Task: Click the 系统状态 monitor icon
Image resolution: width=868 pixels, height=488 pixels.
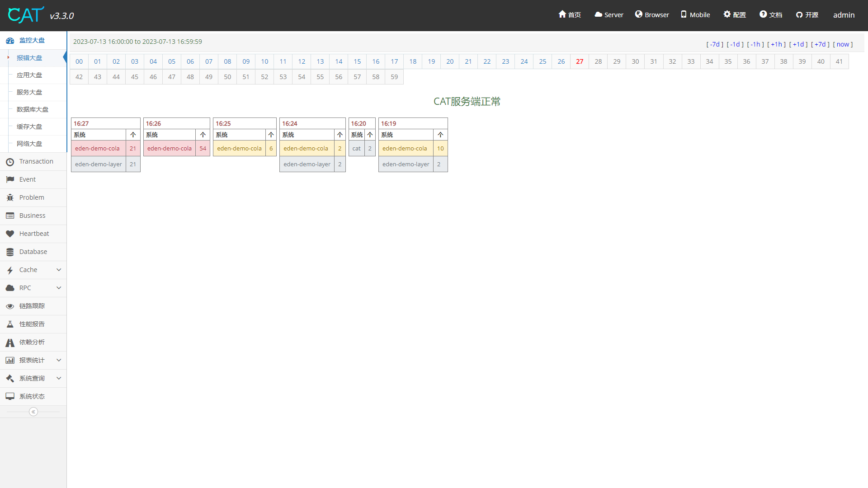Action: point(10,397)
